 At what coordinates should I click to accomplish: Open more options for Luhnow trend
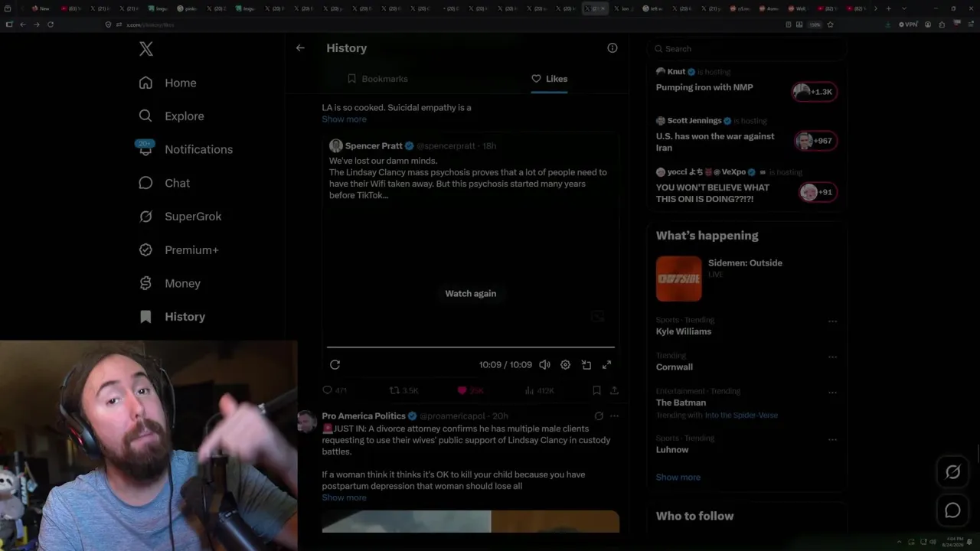pyautogui.click(x=832, y=439)
